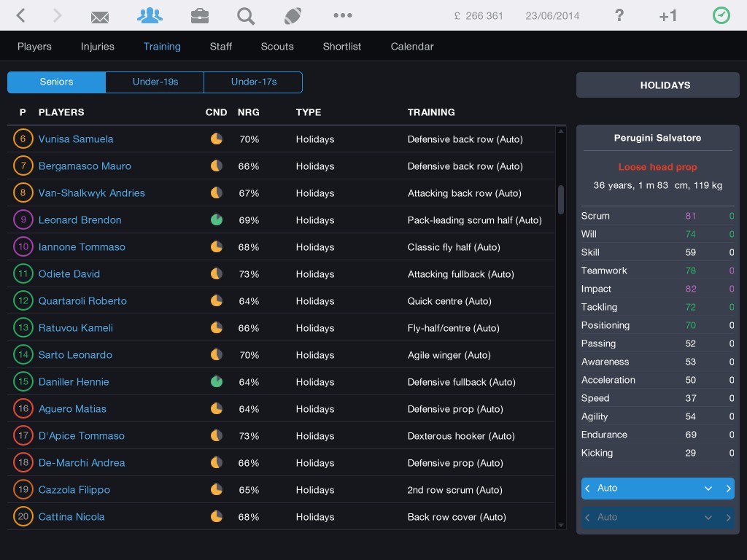
Task: Click previous arrow on the Auto selector
Action: (x=588, y=489)
